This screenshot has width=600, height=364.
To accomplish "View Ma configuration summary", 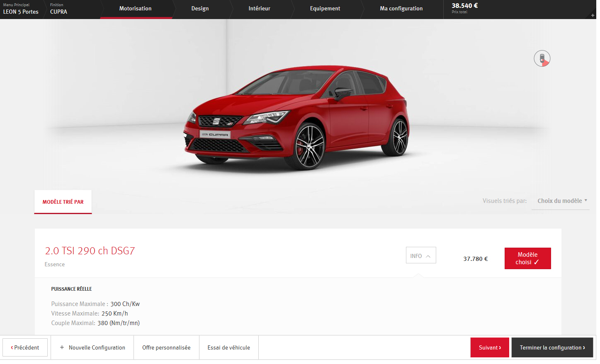I will click(401, 9).
